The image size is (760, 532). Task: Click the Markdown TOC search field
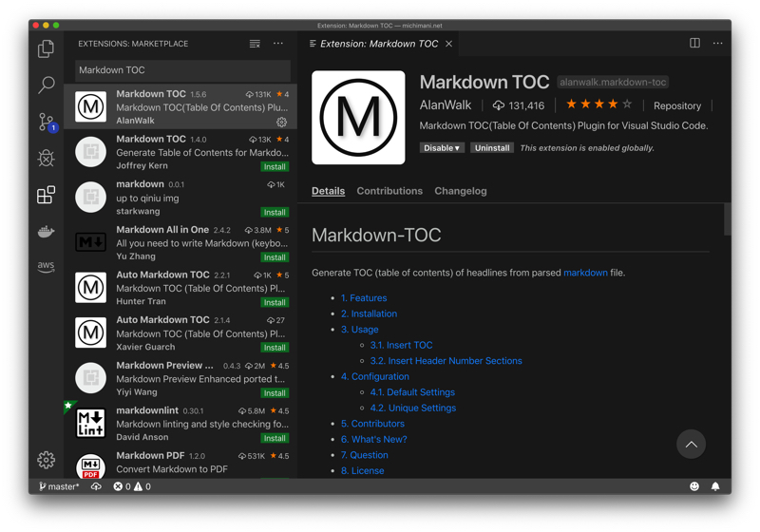click(x=182, y=70)
